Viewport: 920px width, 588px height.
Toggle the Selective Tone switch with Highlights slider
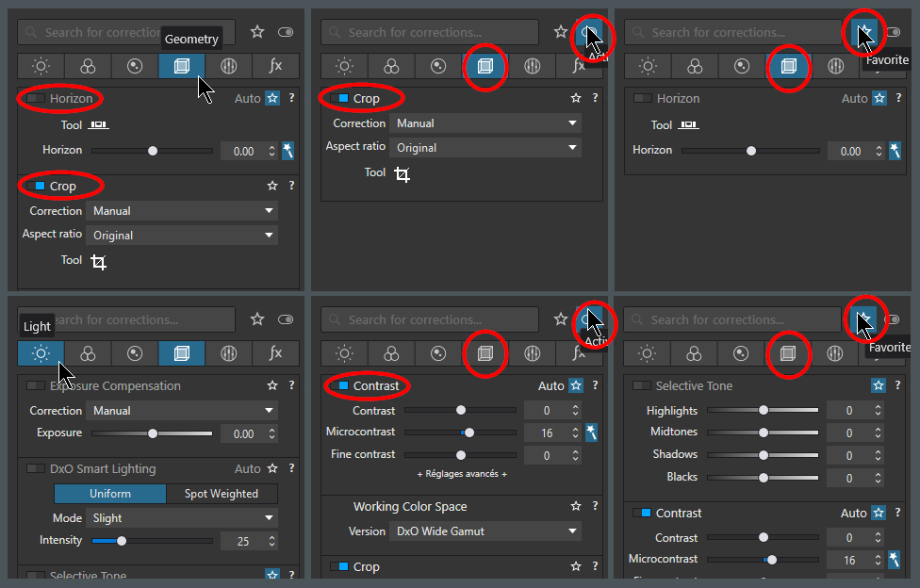point(642,385)
